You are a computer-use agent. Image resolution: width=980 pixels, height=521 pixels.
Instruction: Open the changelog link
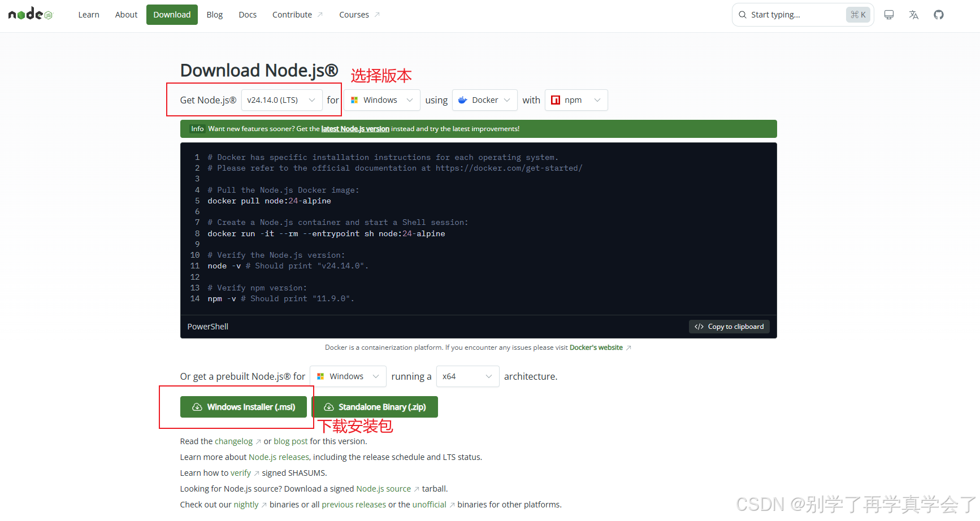(233, 441)
